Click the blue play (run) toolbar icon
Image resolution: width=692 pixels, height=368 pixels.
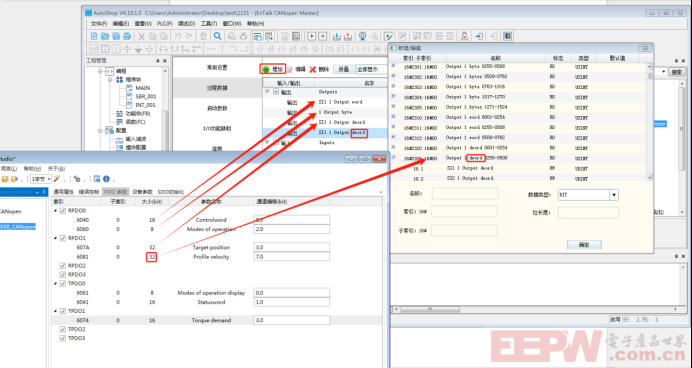312,36
